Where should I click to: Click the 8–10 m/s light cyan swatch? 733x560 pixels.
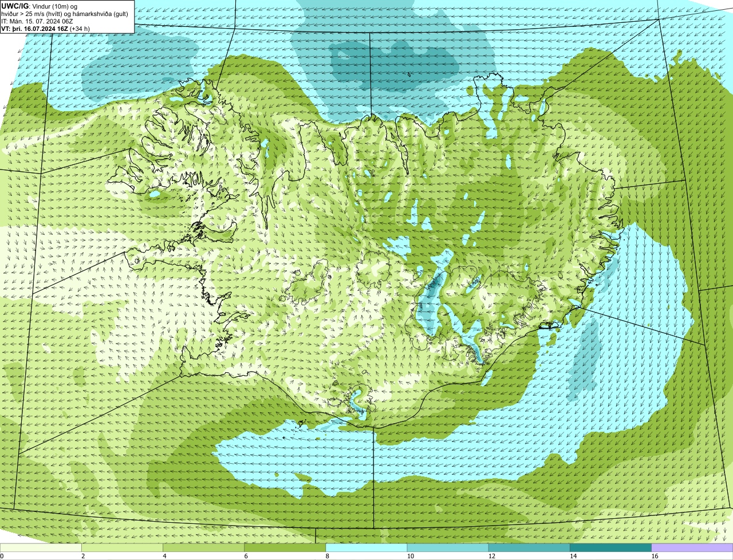tap(366, 547)
